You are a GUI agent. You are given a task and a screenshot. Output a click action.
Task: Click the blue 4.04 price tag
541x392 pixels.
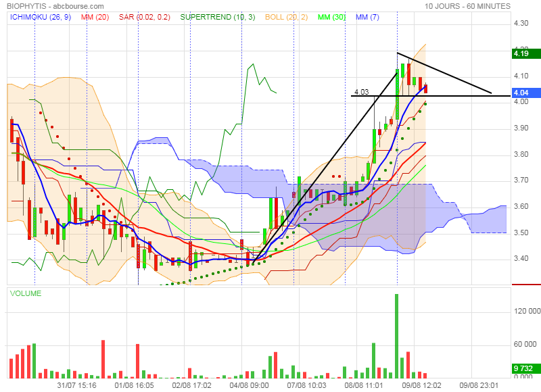coord(526,93)
